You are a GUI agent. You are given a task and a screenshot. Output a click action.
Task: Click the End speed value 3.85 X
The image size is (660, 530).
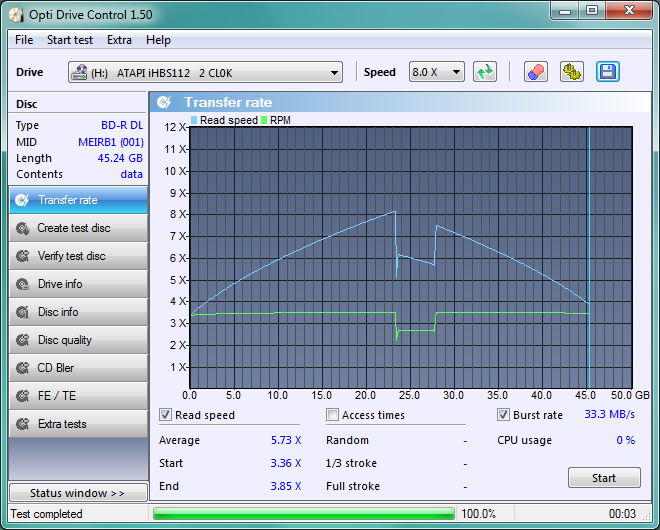click(286, 486)
